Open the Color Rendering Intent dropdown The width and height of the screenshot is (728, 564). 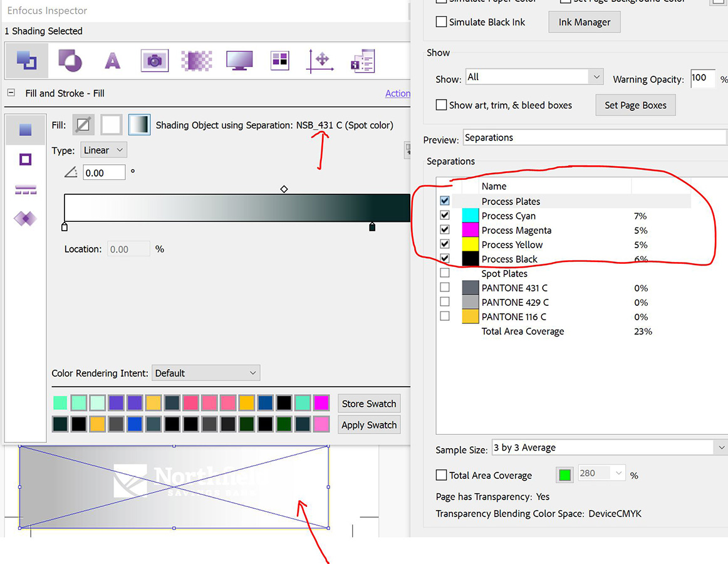(x=205, y=373)
